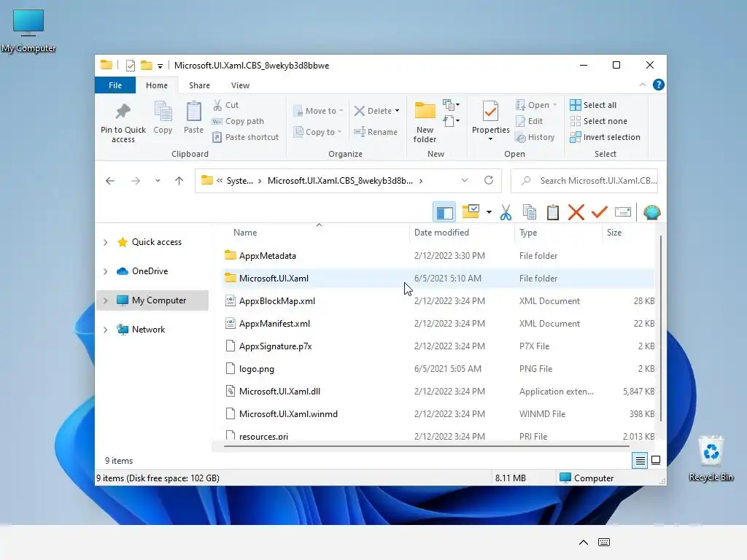Open the Delete dropdown arrow

click(397, 111)
